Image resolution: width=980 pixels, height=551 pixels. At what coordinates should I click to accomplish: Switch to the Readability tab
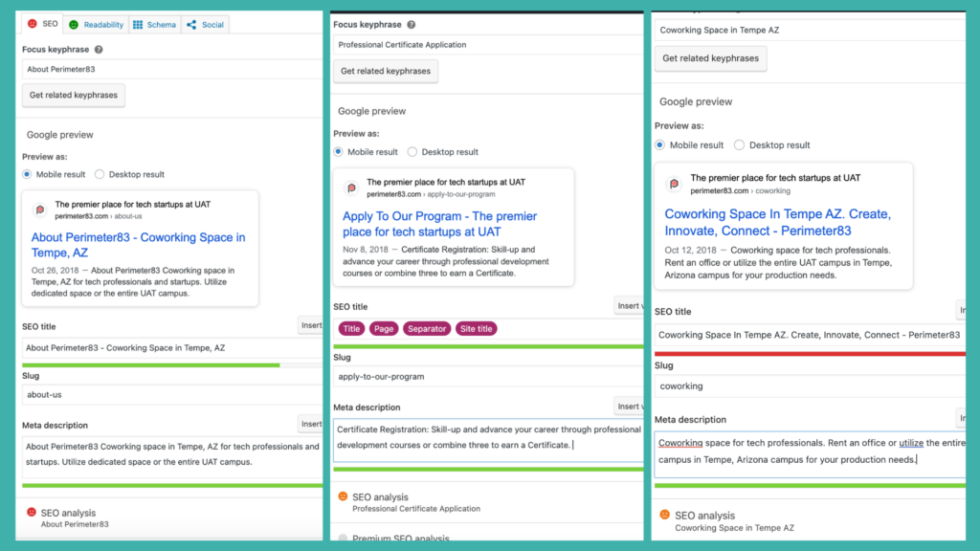click(x=97, y=24)
